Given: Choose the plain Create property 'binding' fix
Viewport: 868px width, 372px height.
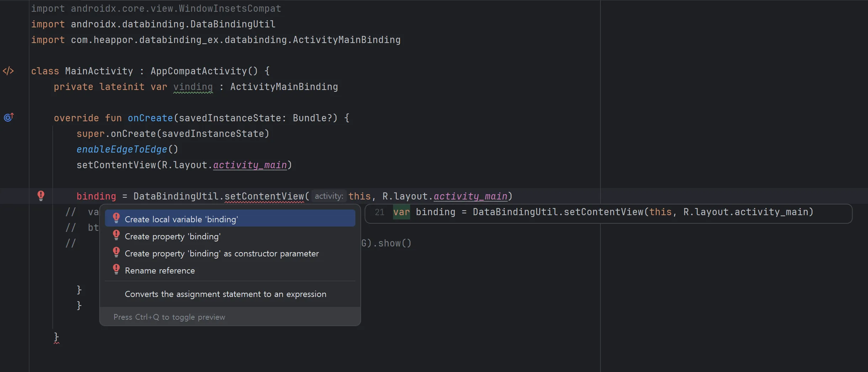Looking at the screenshot, I should (173, 237).
